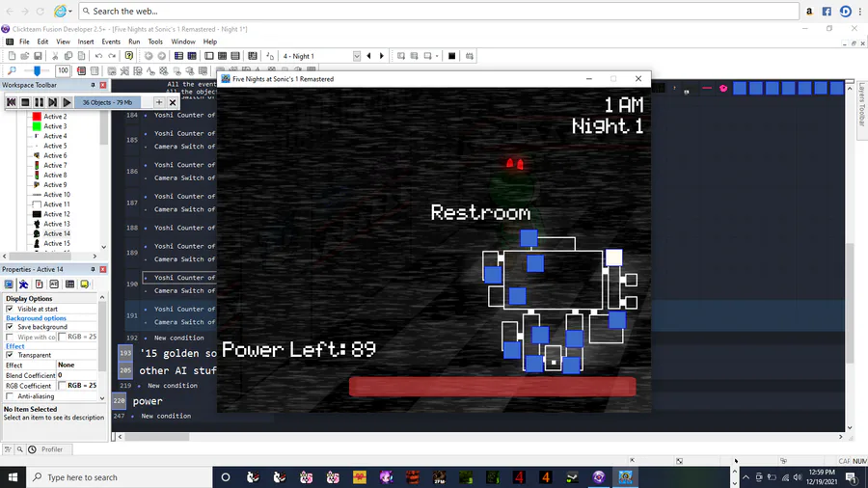This screenshot has height=488, width=868.
Task: Toggle Anti-aliasing checkbox
Action: point(10,396)
